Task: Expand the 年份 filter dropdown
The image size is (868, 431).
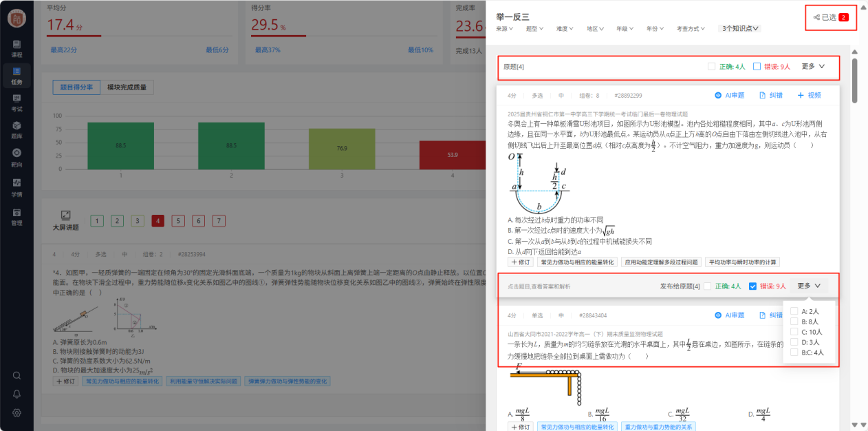Action: 655,29
